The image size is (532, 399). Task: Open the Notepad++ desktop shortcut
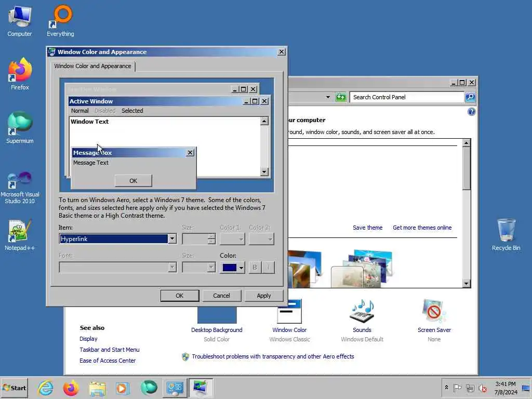click(20, 235)
